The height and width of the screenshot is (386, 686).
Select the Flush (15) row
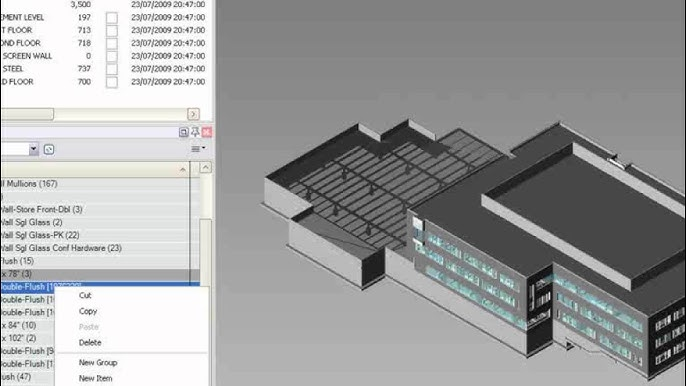pyautogui.click(x=100, y=261)
